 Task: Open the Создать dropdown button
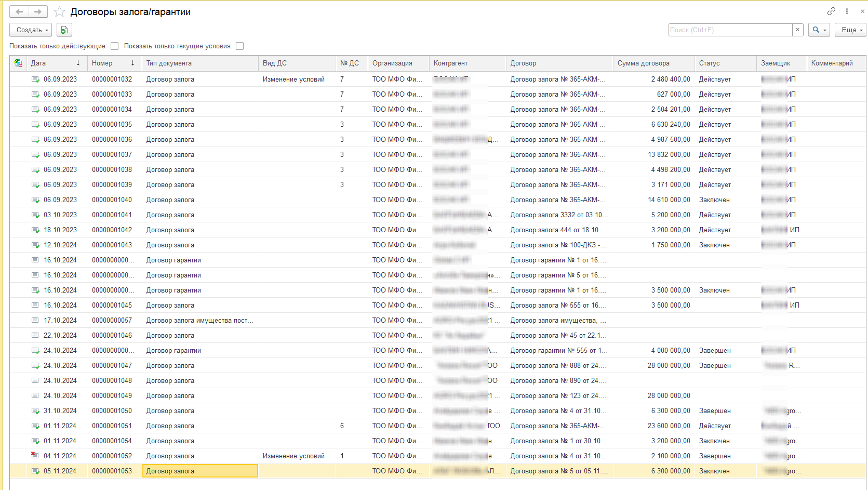pos(31,30)
